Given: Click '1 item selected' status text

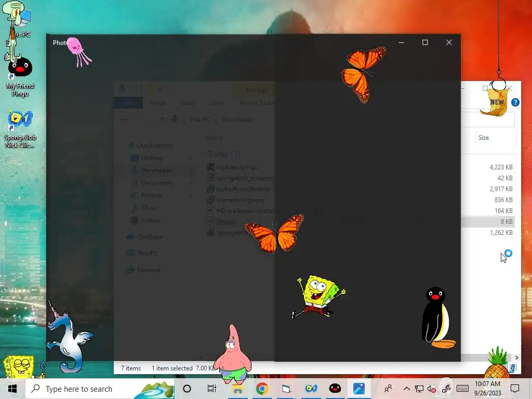Looking at the screenshot, I should click(172, 368).
